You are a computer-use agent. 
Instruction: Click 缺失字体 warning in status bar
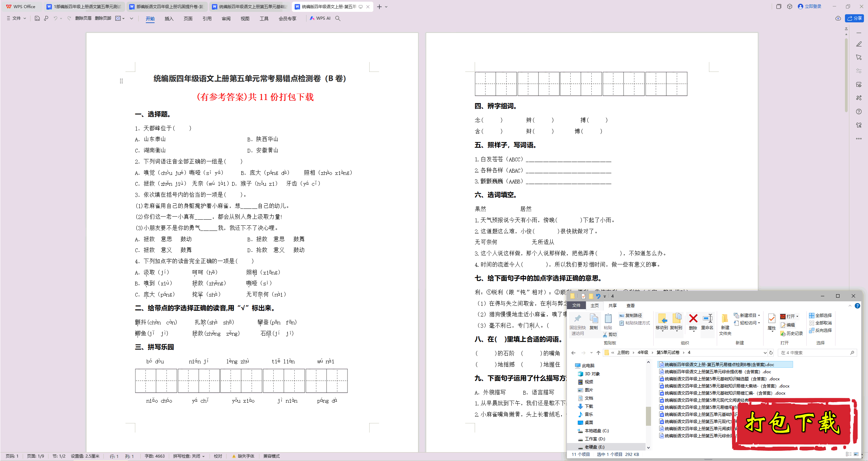(x=243, y=456)
